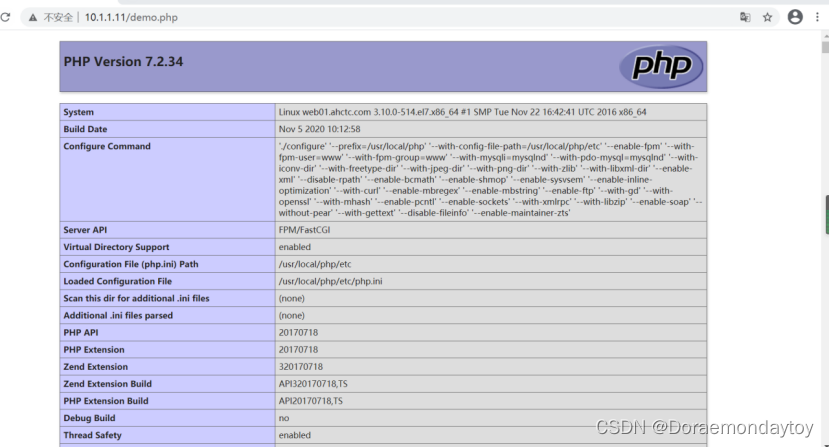Image resolution: width=829 pixels, height=447 pixels.
Task: Click the Server API label
Action: tap(85, 230)
